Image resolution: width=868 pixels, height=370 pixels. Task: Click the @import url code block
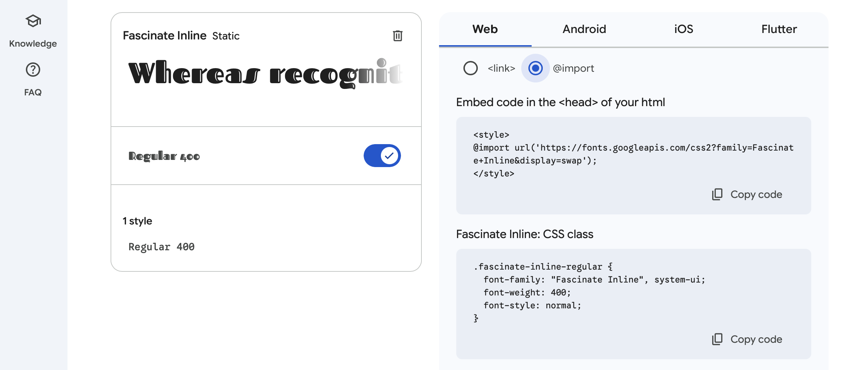click(x=633, y=154)
